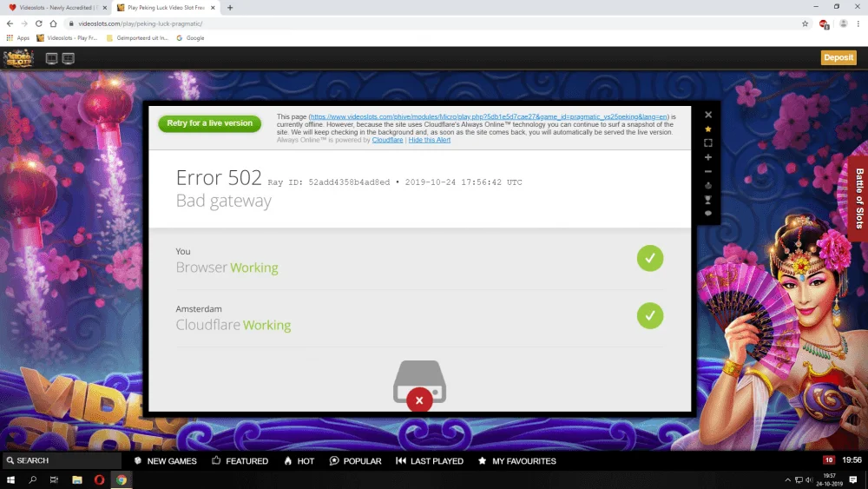Viewport: 868px width, 489px height.
Task: Open a new browser tab
Action: [230, 8]
